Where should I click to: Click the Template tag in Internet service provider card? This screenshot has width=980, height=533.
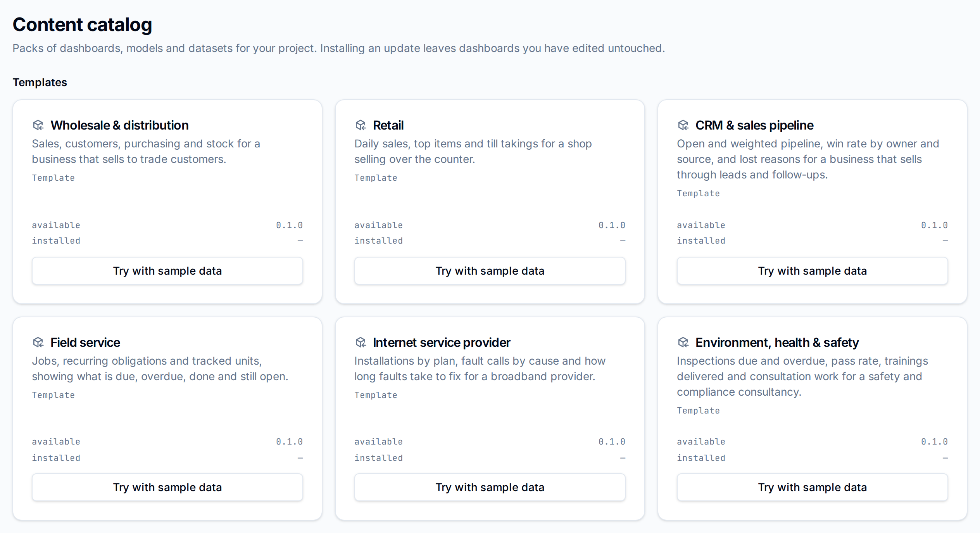coord(376,395)
